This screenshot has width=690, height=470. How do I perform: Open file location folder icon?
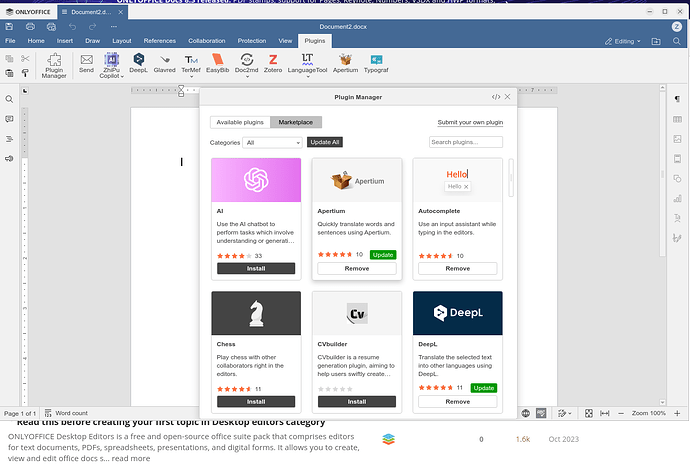pyautogui.click(x=656, y=41)
